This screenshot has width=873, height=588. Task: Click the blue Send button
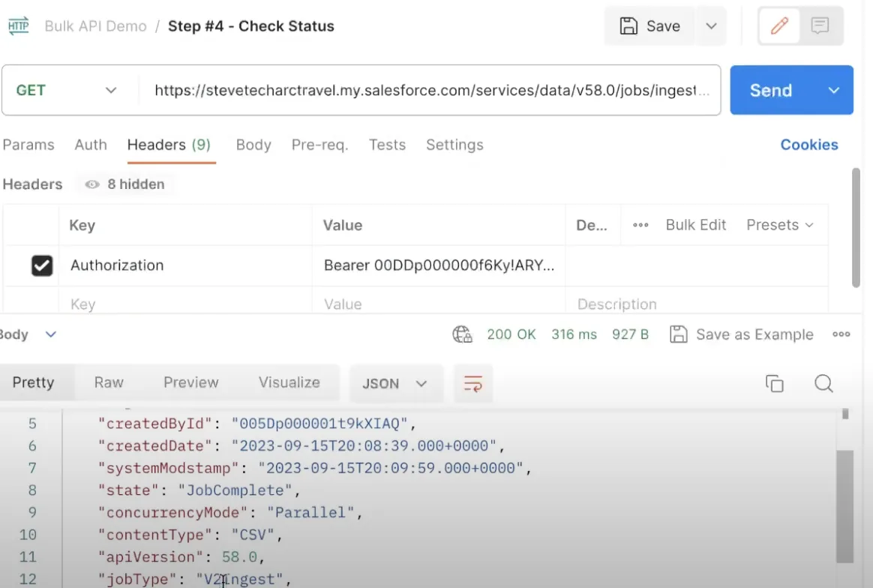click(771, 90)
